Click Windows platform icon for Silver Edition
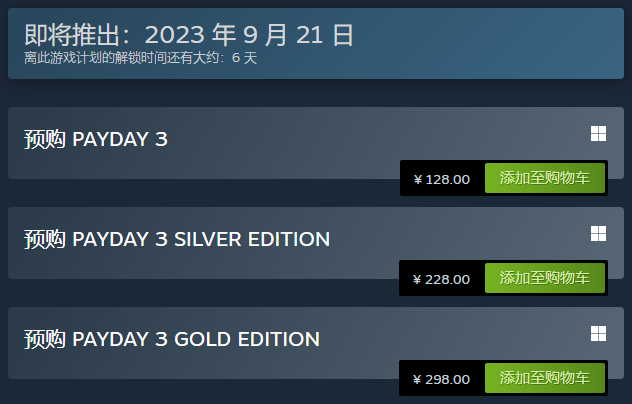This screenshot has height=404, width=632. pyautogui.click(x=598, y=234)
